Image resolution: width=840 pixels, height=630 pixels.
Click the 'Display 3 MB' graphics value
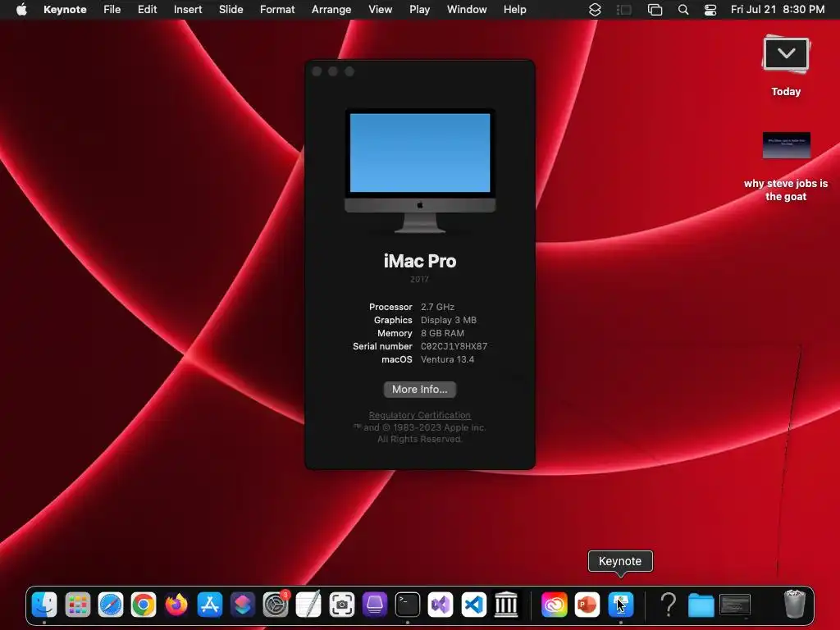[x=449, y=320]
